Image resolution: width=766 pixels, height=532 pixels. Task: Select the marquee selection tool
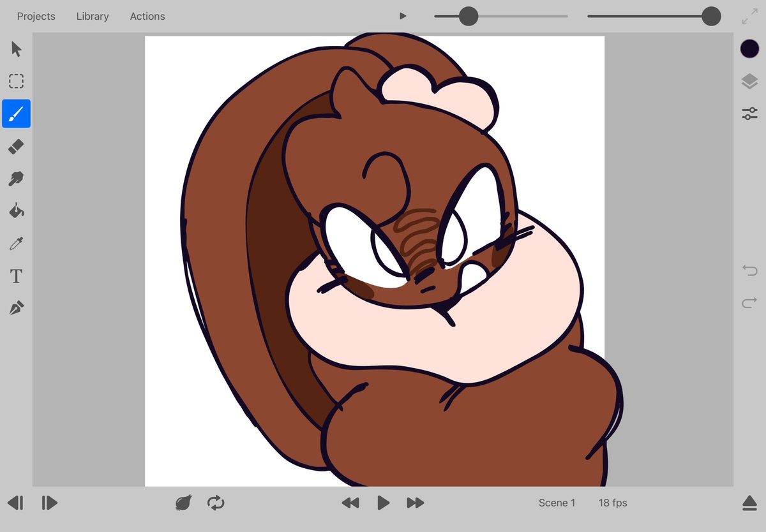pyautogui.click(x=16, y=81)
